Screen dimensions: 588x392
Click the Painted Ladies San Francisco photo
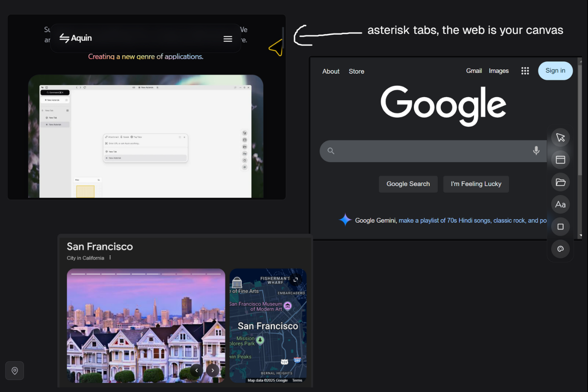pyautogui.click(x=146, y=325)
